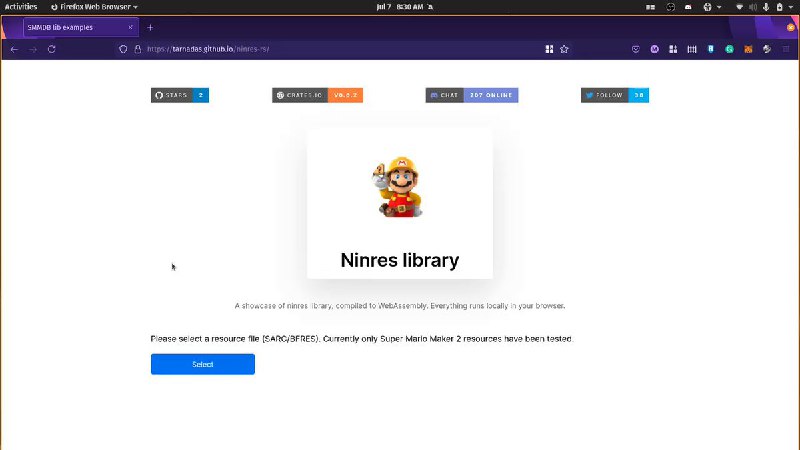
Task: Close the SMMDB lib examples tab
Action: click(130, 28)
